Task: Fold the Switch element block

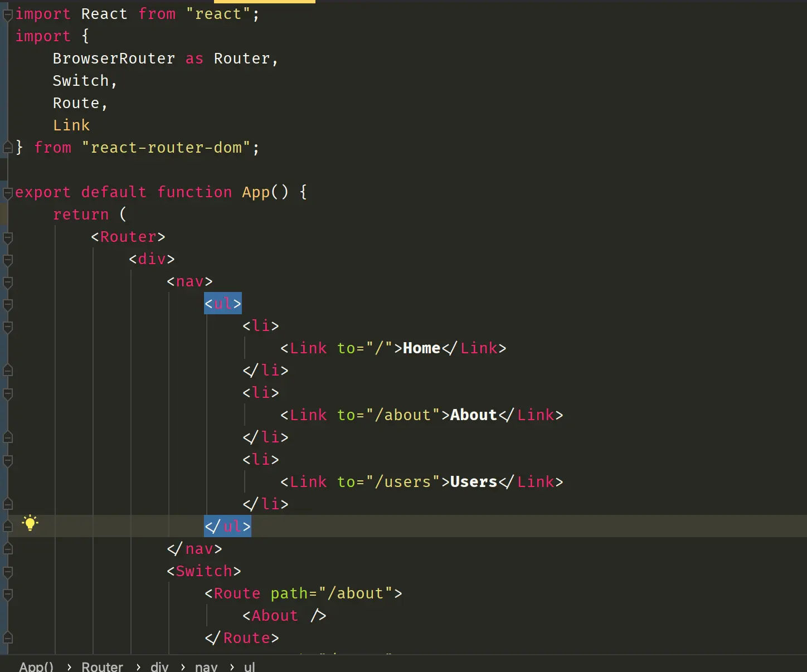Action: pyautogui.click(x=8, y=572)
